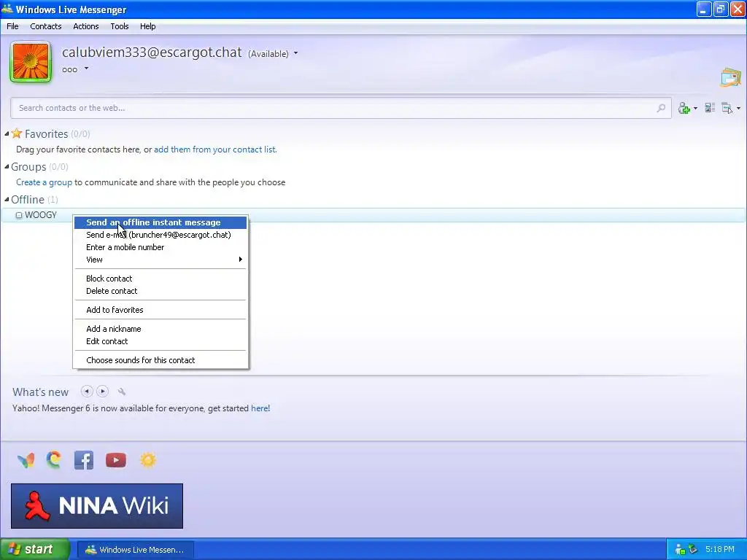The image size is (747, 560).
Task: Choose Edit contact
Action: 160,341
